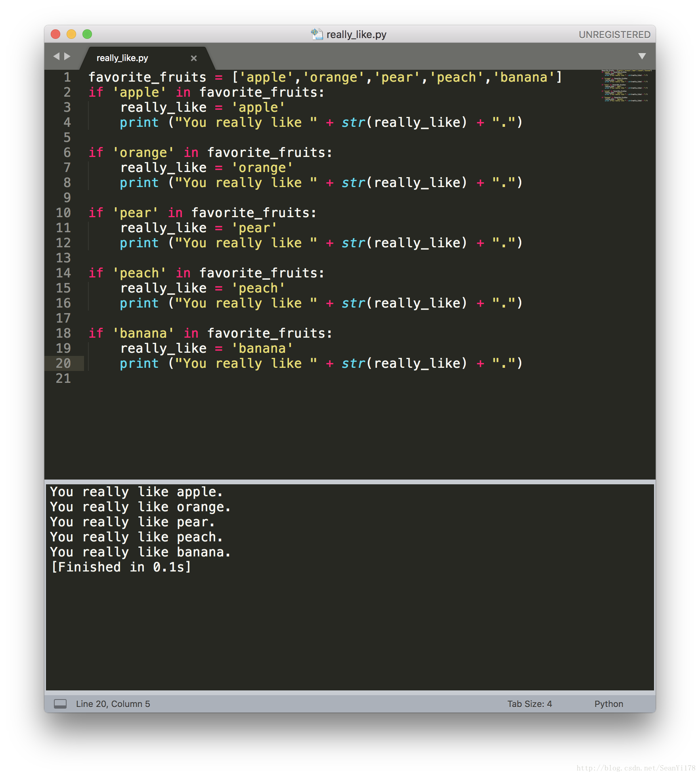This screenshot has width=700, height=776.
Task: Close the window with red button
Action: 56,34
